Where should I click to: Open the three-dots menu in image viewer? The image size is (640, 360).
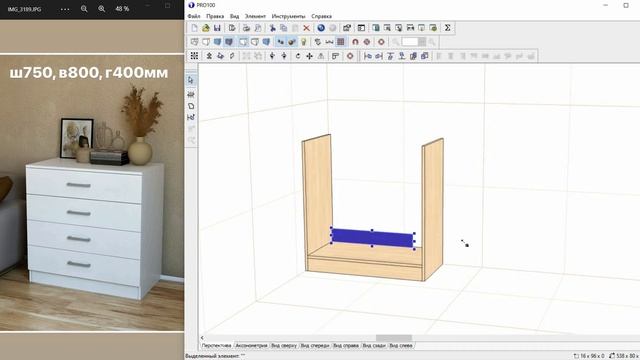click(65, 9)
